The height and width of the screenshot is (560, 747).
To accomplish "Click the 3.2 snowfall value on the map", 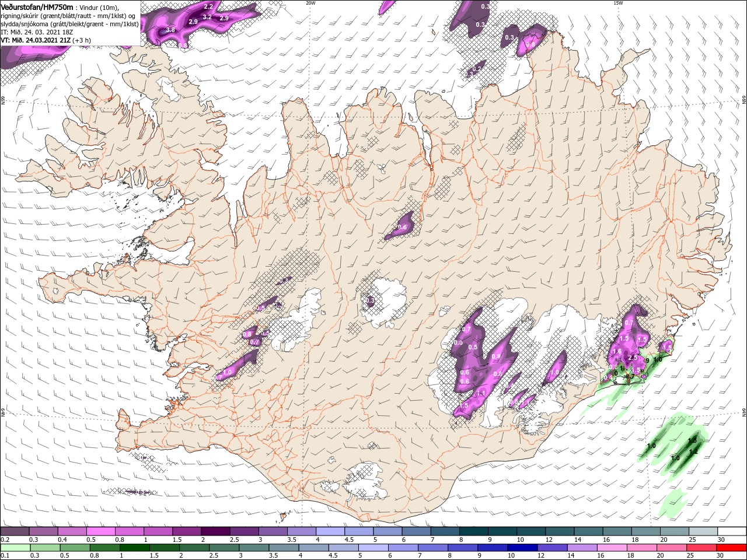I will pos(207,17).
